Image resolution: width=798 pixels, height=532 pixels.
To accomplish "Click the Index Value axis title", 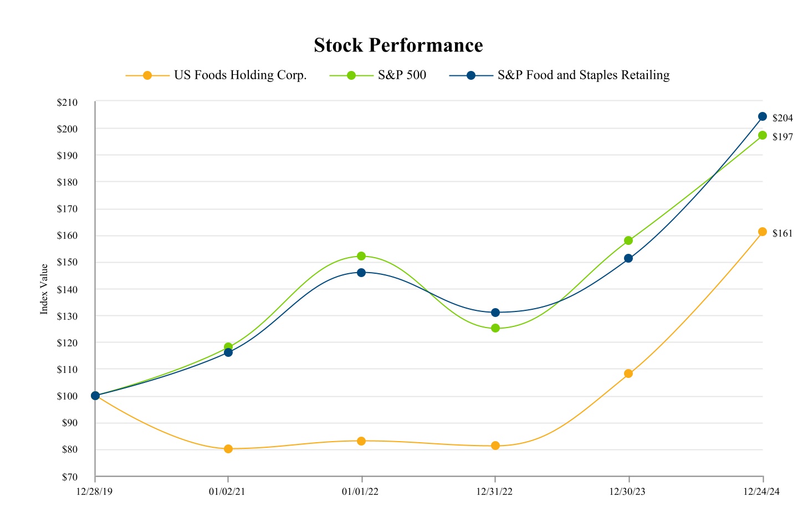I will click(x=44, y=289).
